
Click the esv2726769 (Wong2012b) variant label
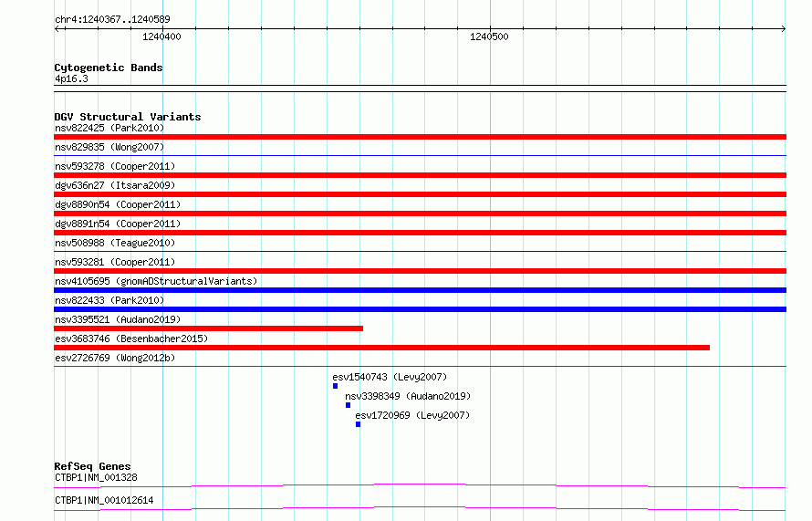click(115, 358)
